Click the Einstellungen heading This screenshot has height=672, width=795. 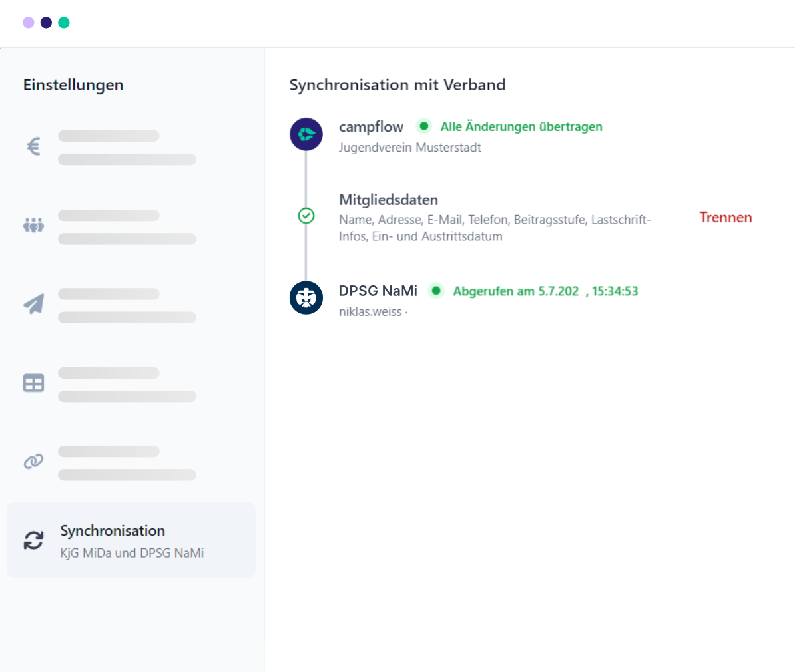(x=73, y=85)
